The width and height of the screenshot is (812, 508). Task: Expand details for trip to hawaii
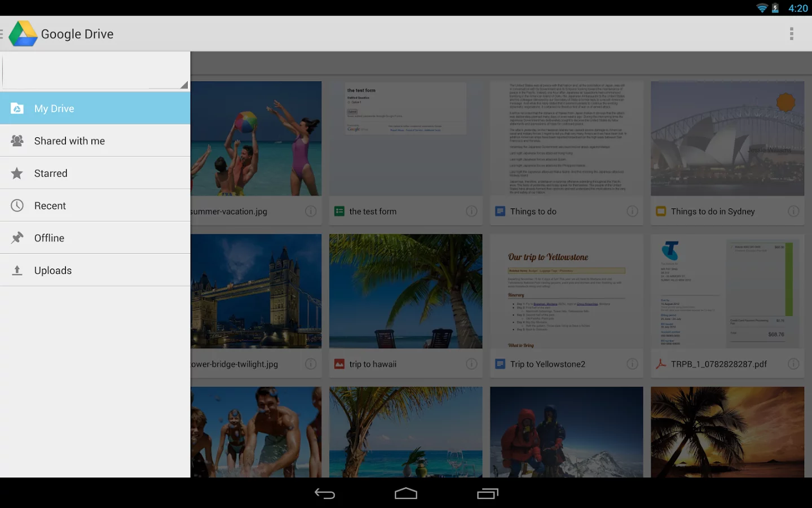(472, 364)
